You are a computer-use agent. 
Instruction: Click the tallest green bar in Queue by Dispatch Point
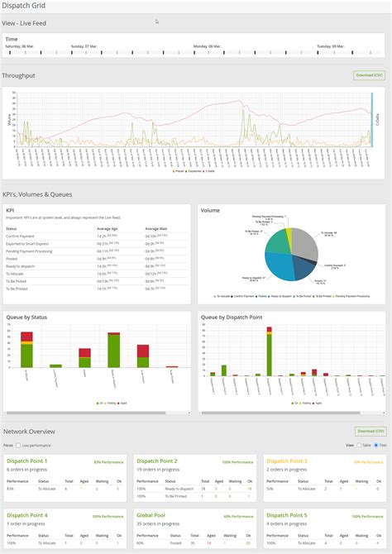(270, 355)
